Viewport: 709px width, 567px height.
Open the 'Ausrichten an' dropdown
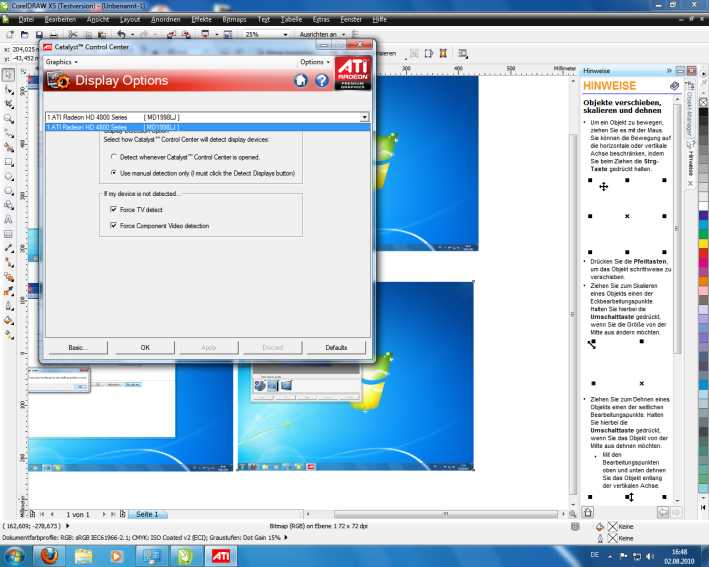[x=343, y=34]
